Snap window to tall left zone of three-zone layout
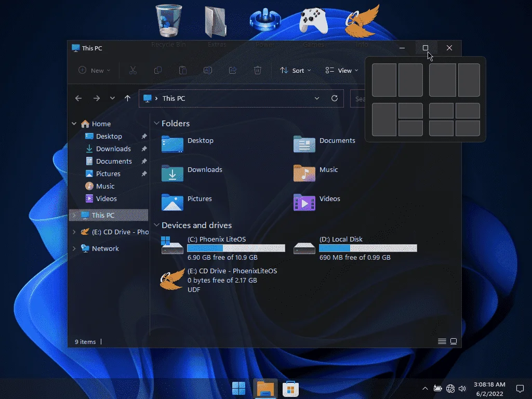532x399 pixels. (384, 120)
